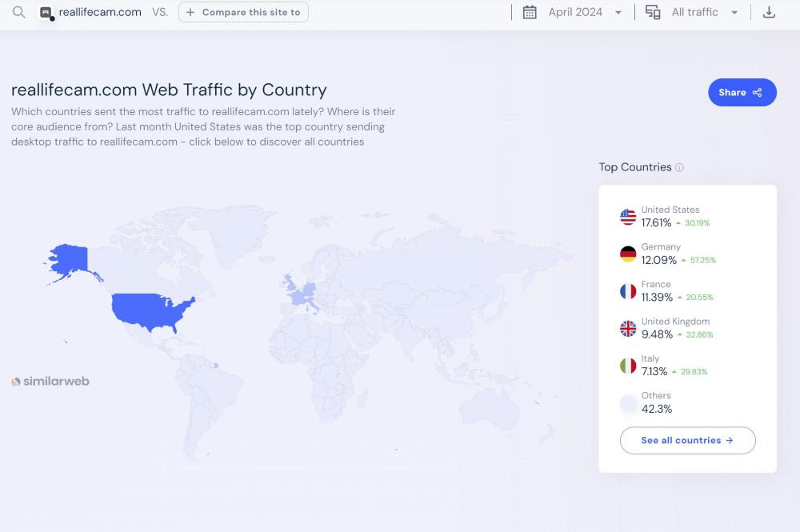Click the search magnifier icon

(19, 12)
